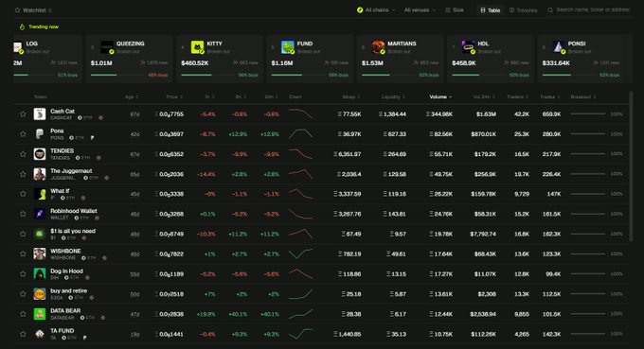The width and height of the screenshot is (644, 349).
Task: Star TA FUND to watchlist
Action: (x=23, y=334)
